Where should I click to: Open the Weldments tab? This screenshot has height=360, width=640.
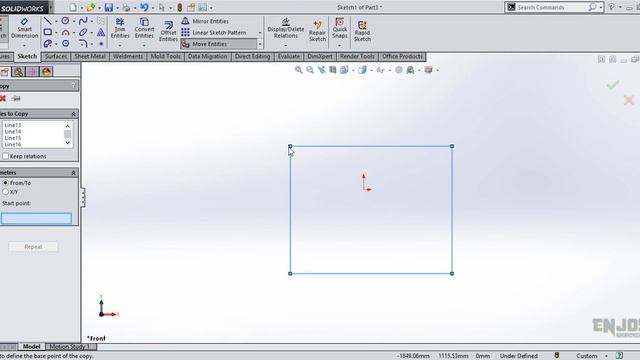point(128,56)
